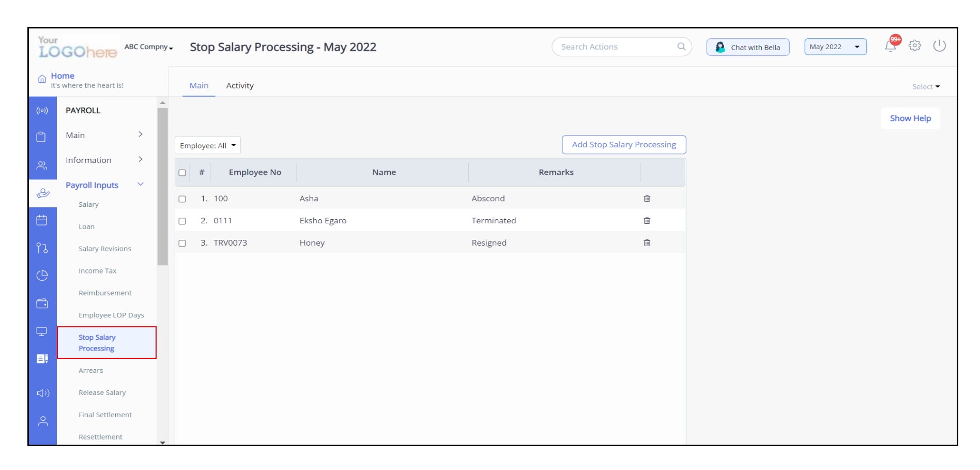Image resolution: width=980 pixels, height=470 pixels.
Task: Open the notifications bell
Action: click(x=890, y=46)
